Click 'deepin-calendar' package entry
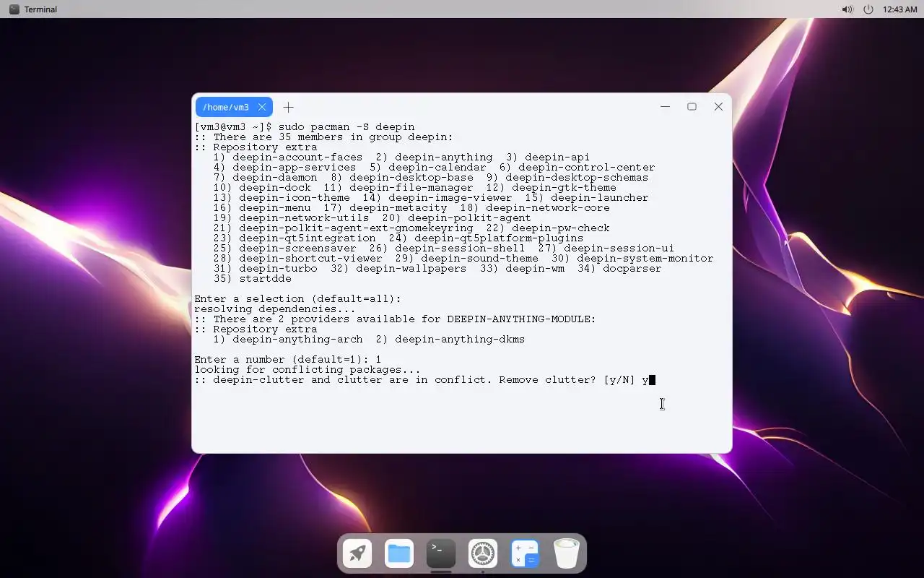This screenshot has height=578, width=924. 437,167
